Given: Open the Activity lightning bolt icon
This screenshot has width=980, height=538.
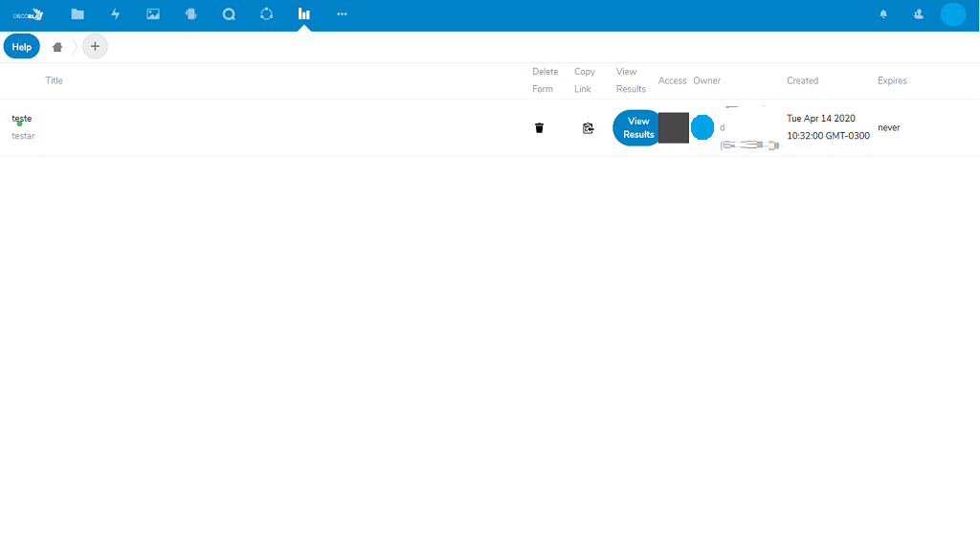Looking at the screenshot, I should pos(116,14).
